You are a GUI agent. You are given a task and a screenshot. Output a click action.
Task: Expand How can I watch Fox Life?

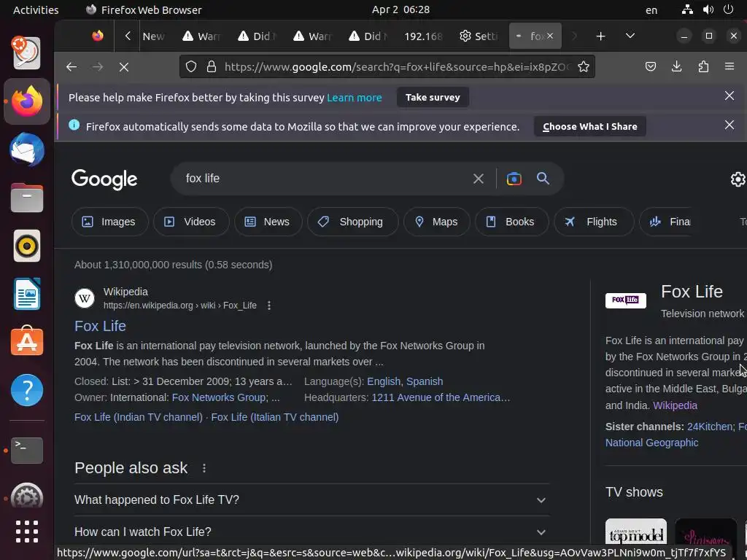coord(312,532)
